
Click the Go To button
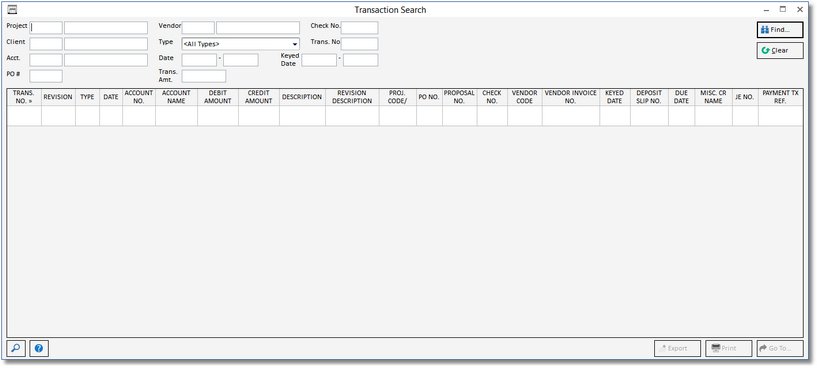pos(780,348)
